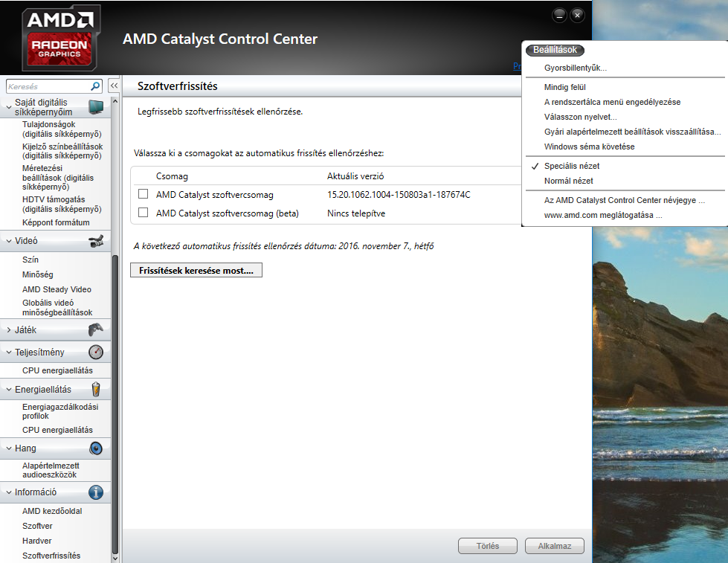Click the Információ blue info icon
The image size is (728, 563).
pos(96,492)
